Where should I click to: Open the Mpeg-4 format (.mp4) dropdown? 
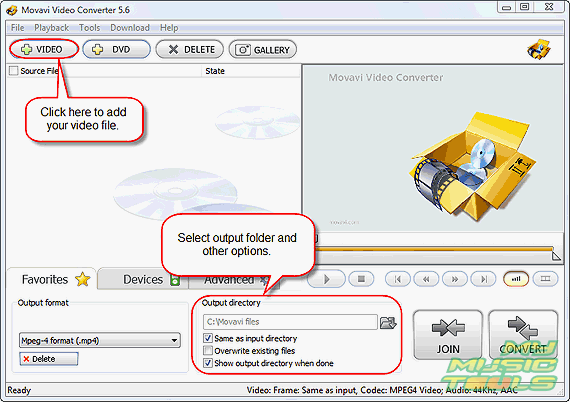coord(100,341)
